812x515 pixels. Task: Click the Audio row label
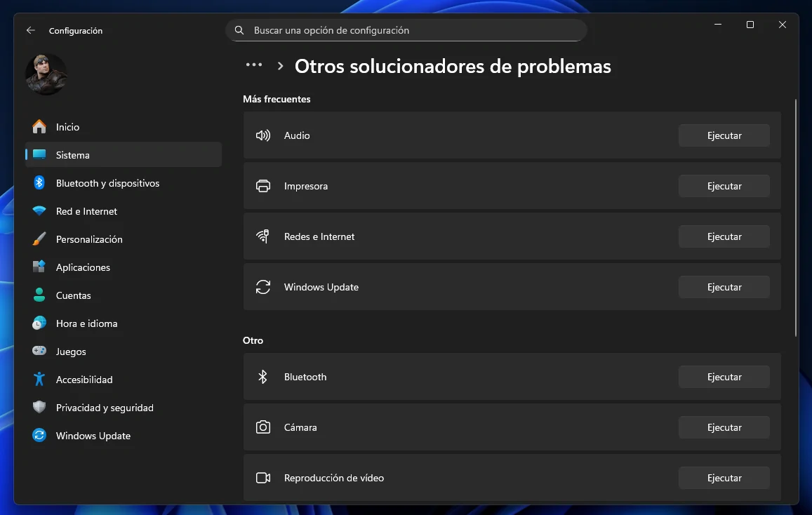coord(297,135)
